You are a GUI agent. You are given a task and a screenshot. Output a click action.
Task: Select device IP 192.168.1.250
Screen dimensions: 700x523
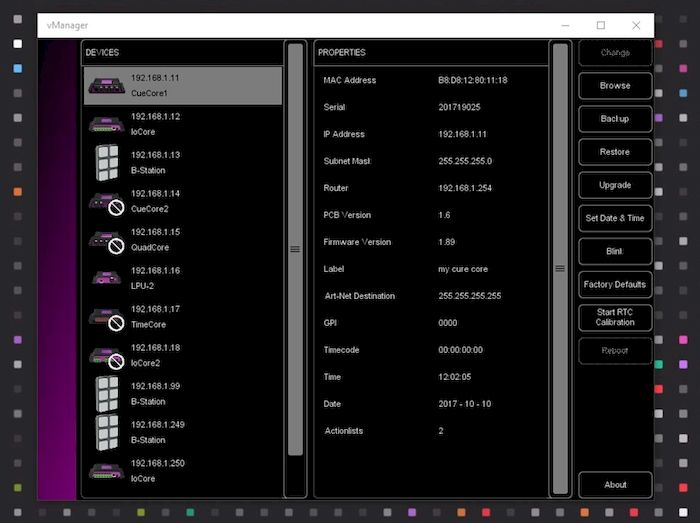point(158,463)
